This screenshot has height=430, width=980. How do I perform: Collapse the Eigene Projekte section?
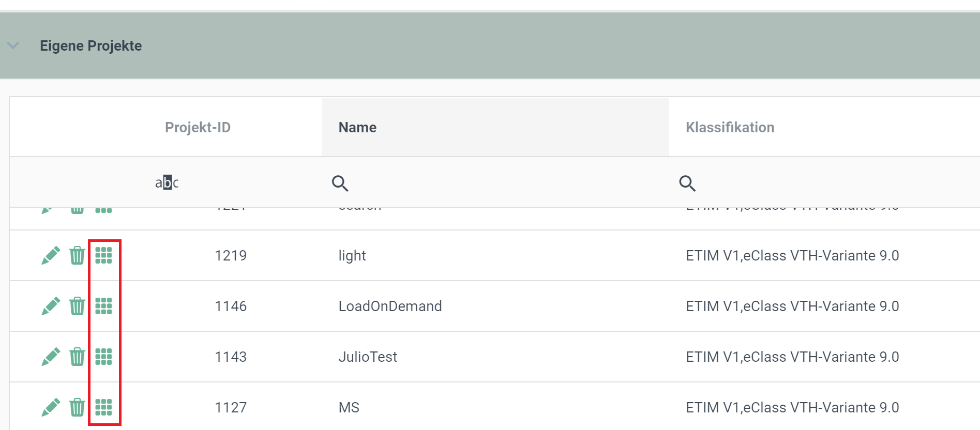[x=13, y=45]
